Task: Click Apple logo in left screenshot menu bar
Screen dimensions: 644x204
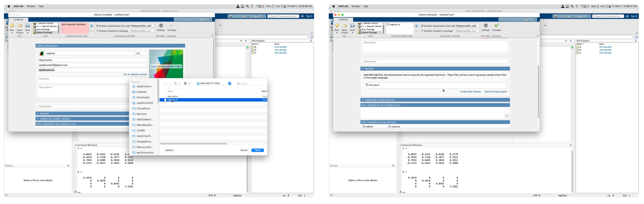Action: 9,6
